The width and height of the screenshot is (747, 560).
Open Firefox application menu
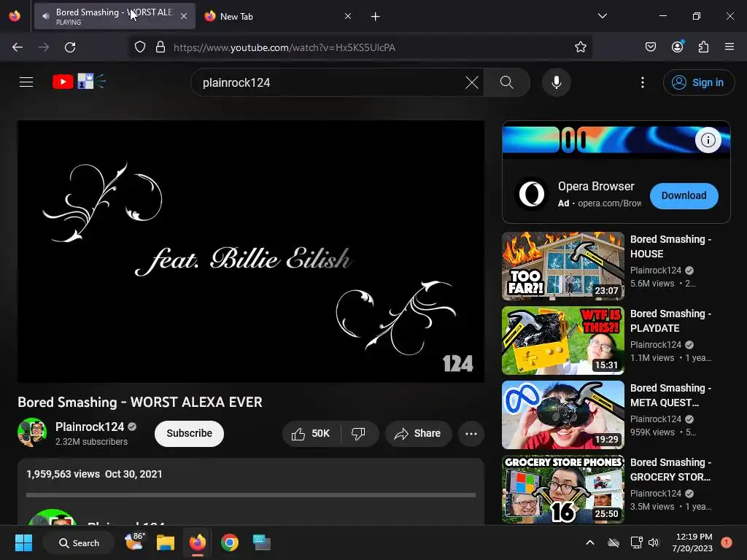(x=729, y=47)
